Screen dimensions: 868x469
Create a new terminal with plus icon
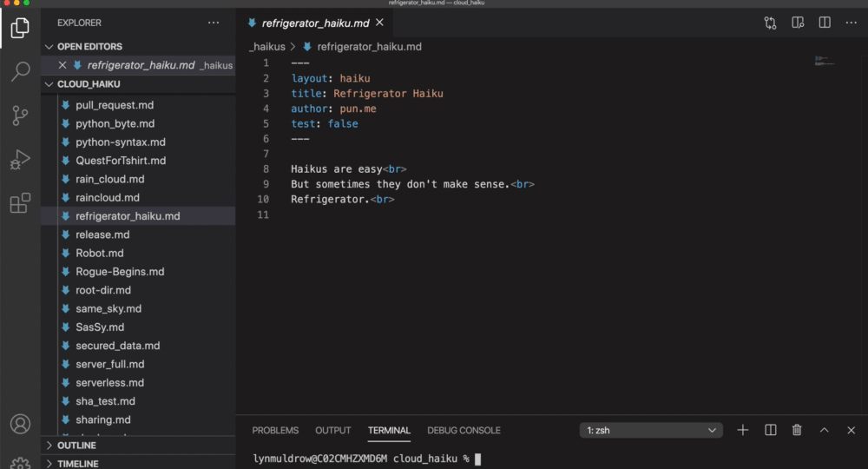point(742,430)
